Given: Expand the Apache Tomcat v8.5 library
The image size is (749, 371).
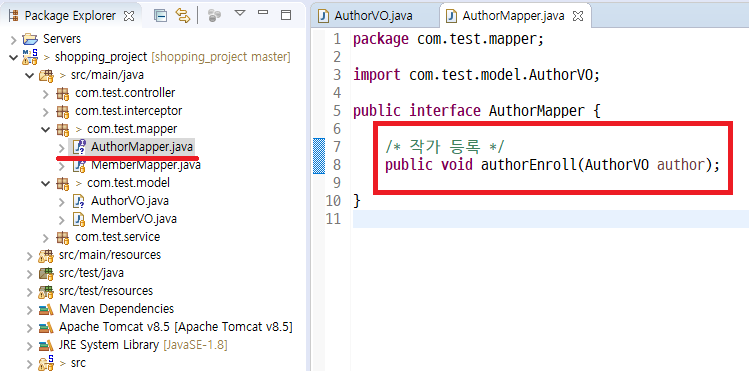Looking at the screenshot, I should click(30, 328).
